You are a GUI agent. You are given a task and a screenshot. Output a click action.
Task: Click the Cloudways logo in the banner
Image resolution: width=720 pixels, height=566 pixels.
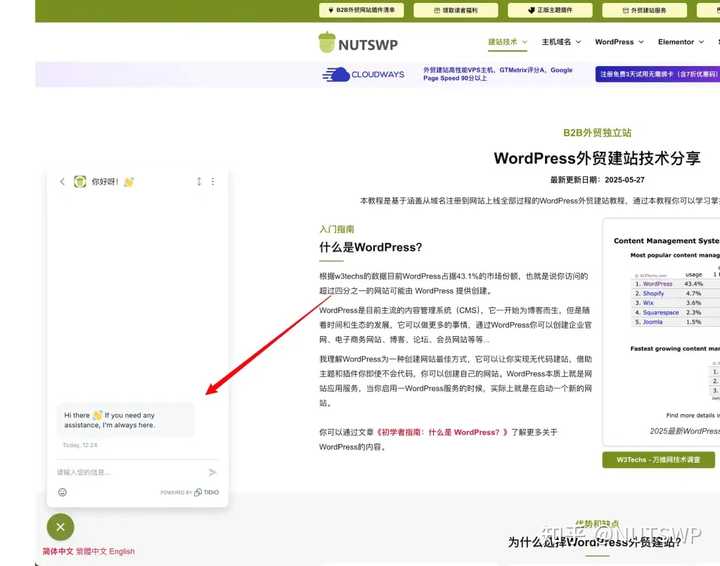tap(363, 74)
